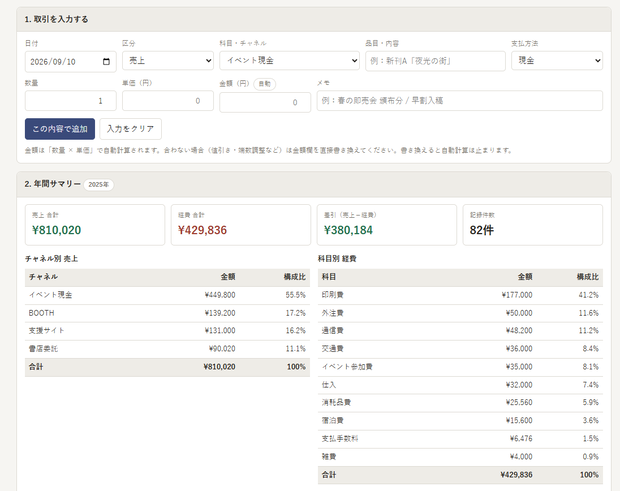Select the 支援サイト row in channel table
The width and height of the screenshot is (620, 491).
tap(167, 331)
